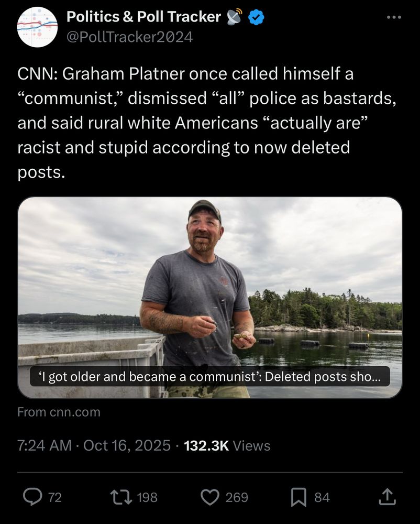
Task: Open the Politics & Poll Tracker profile picture
Action: (x=37, y=27)
